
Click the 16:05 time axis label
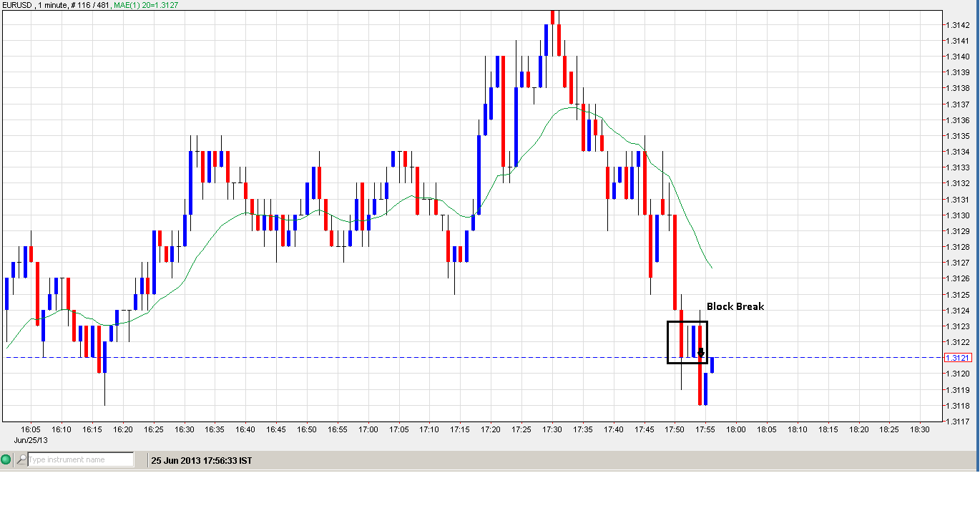pyautogui.click(x=31, y=429)
